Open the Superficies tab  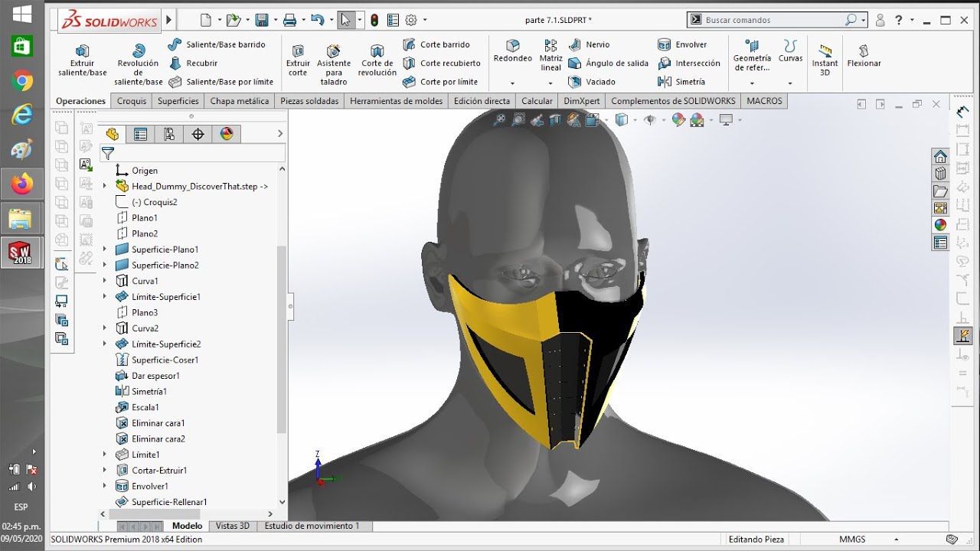point(178,101)
